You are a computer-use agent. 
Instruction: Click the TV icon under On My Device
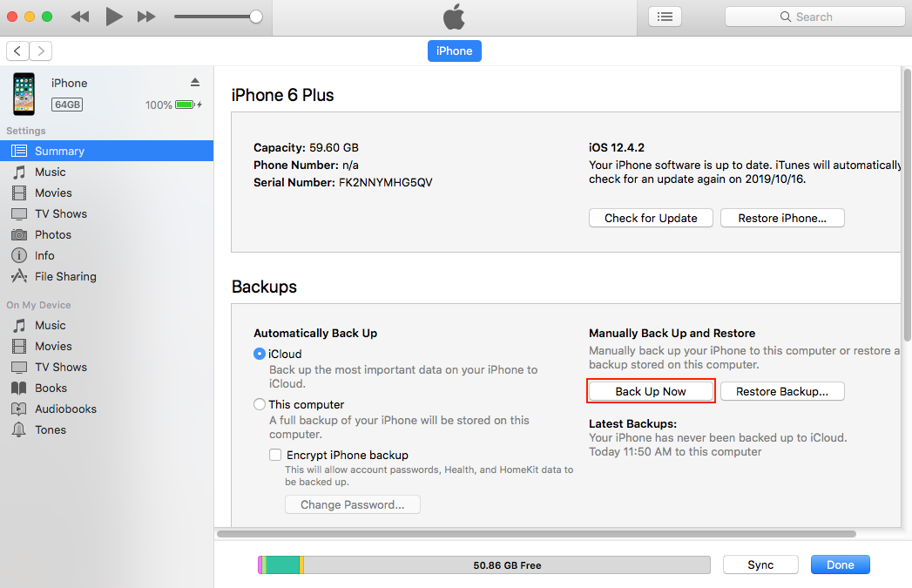[x=19, y=368]
